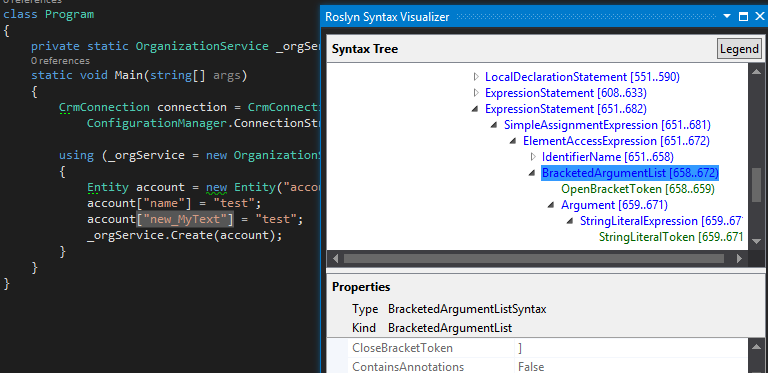768x373 pixels.
Task: Click BracketedArgumentListSyntax type value
Action: [x=467, y=309]
